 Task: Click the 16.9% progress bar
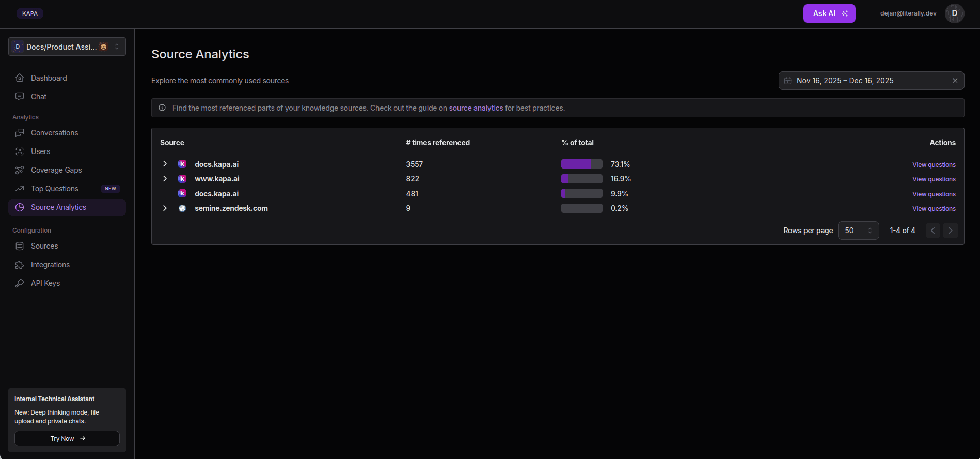tap(582, 179)
